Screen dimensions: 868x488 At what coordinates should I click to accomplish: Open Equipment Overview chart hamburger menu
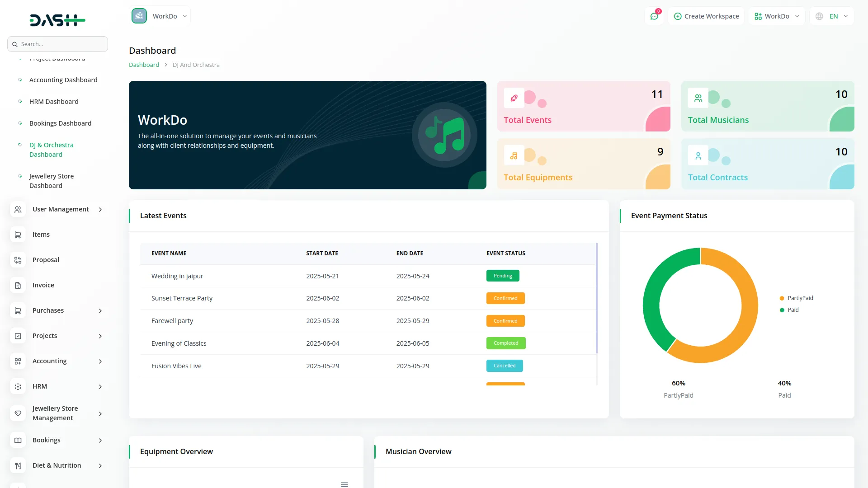pos(344,484)
